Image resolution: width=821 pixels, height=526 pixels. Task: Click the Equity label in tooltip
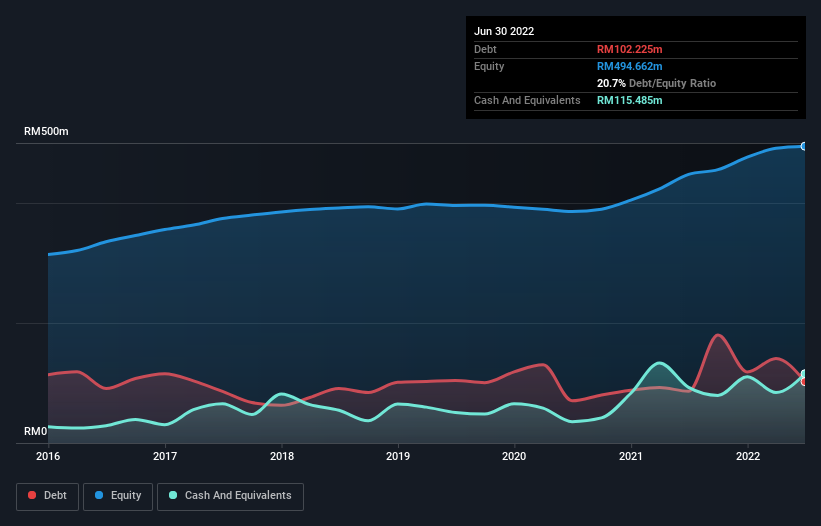[489, 66]
